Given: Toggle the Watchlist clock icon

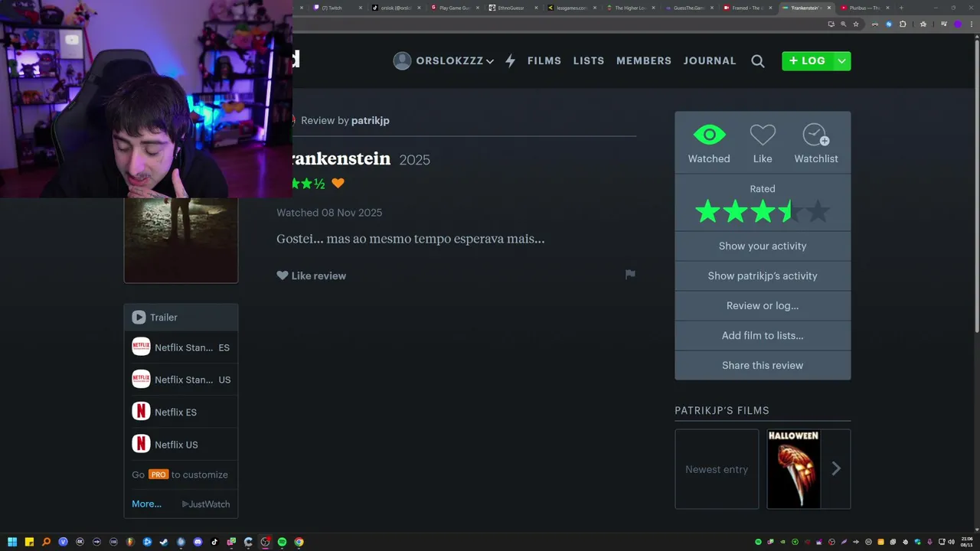Looking at the screenshot, I should [816, 135].
